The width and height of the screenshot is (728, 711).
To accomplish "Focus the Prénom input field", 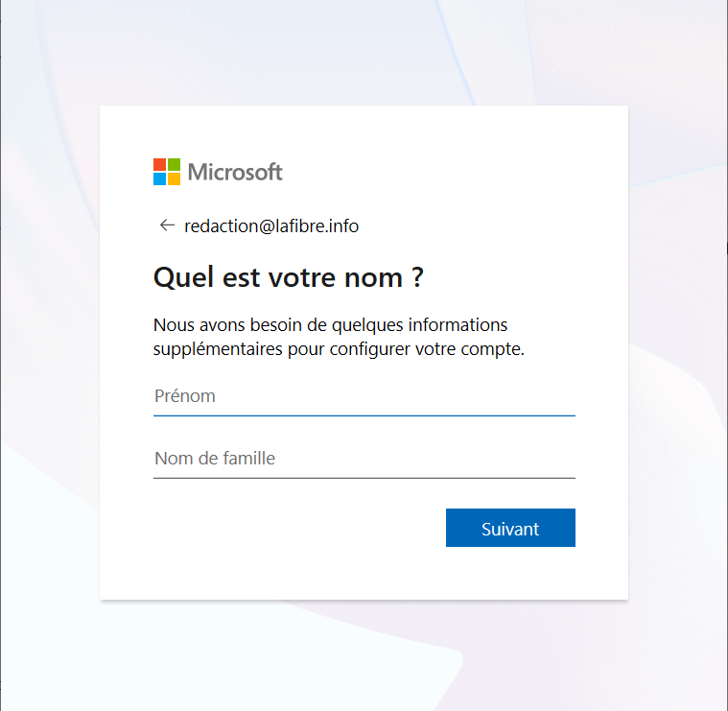I will pyautogui.click(x=364, y=396).
